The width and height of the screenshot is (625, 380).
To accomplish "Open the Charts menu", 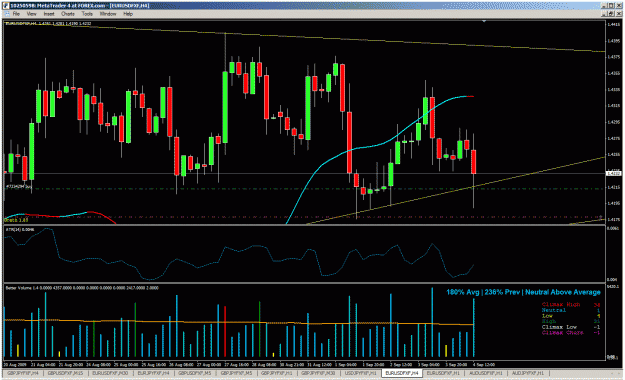I will 68,14.
